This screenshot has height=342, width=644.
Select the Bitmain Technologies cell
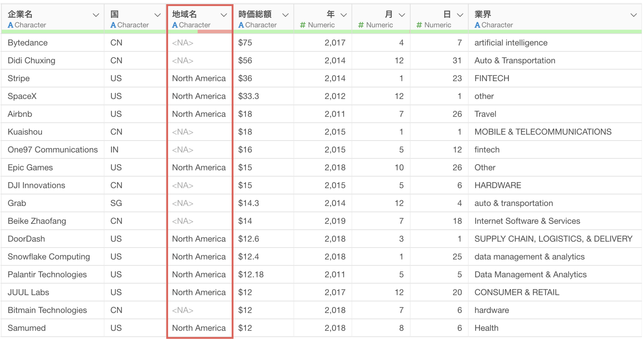pyautogui.click(x=53, y=310)
